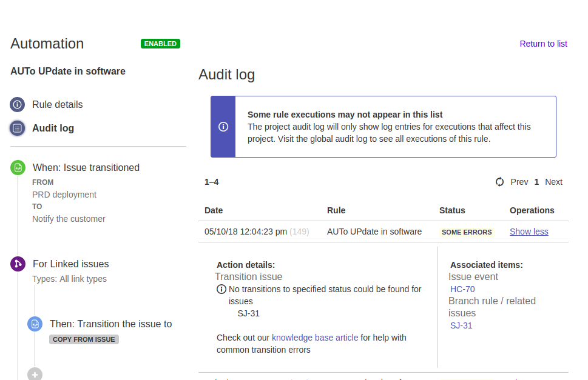Go to Next page of audit log
The height and width of the screenshot is (380, 588).
553,182
